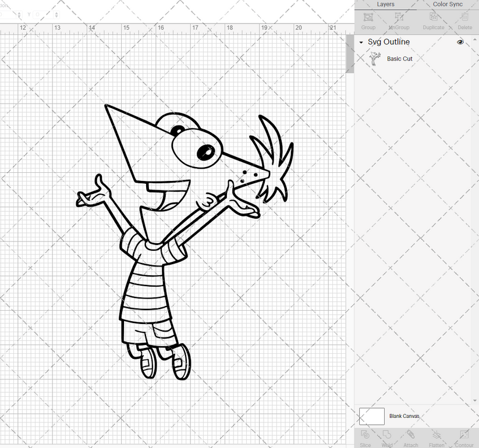
Task: Collapse the Svg Outline group
Action: pos(362,42)
